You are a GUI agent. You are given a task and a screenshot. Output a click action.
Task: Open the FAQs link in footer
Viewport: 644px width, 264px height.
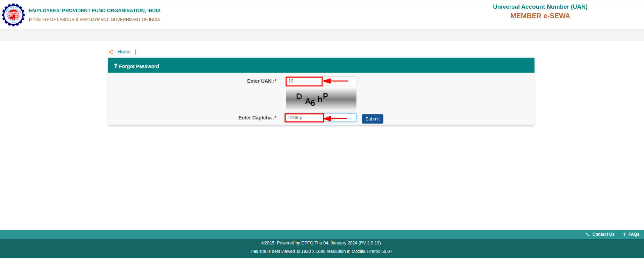pos(634,234)
